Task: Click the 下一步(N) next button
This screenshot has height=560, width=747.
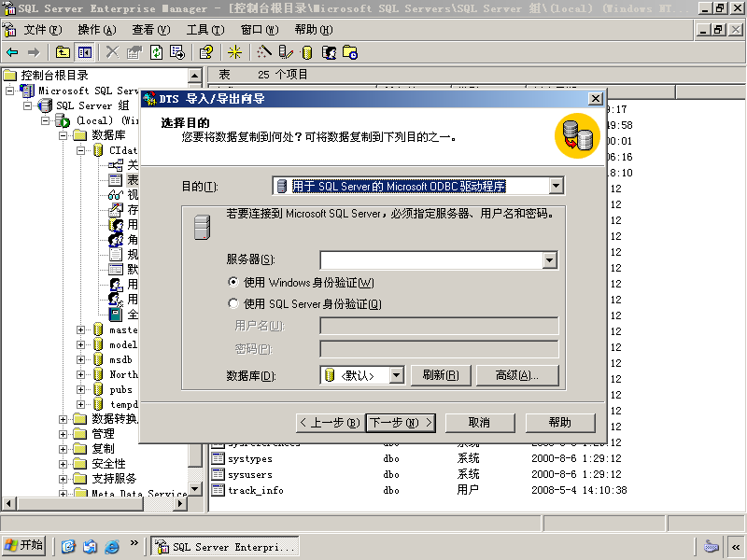Action: [x=401, y=423]
